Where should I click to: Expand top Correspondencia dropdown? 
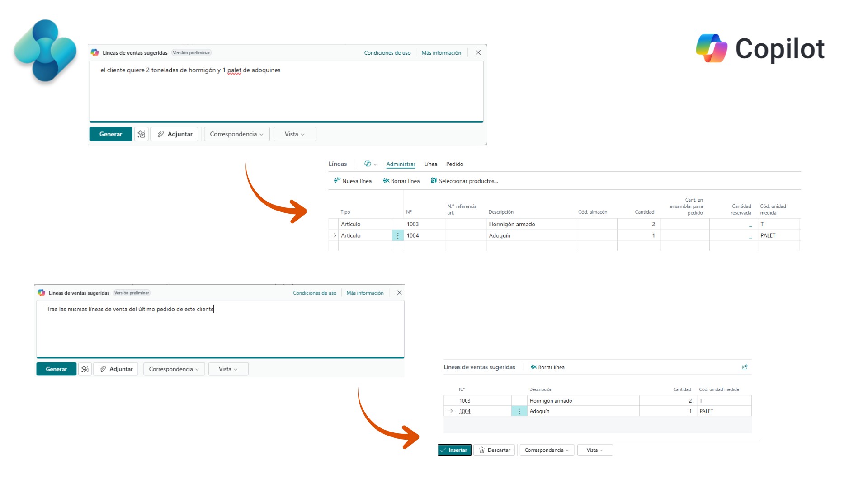(x=236, y=134)
